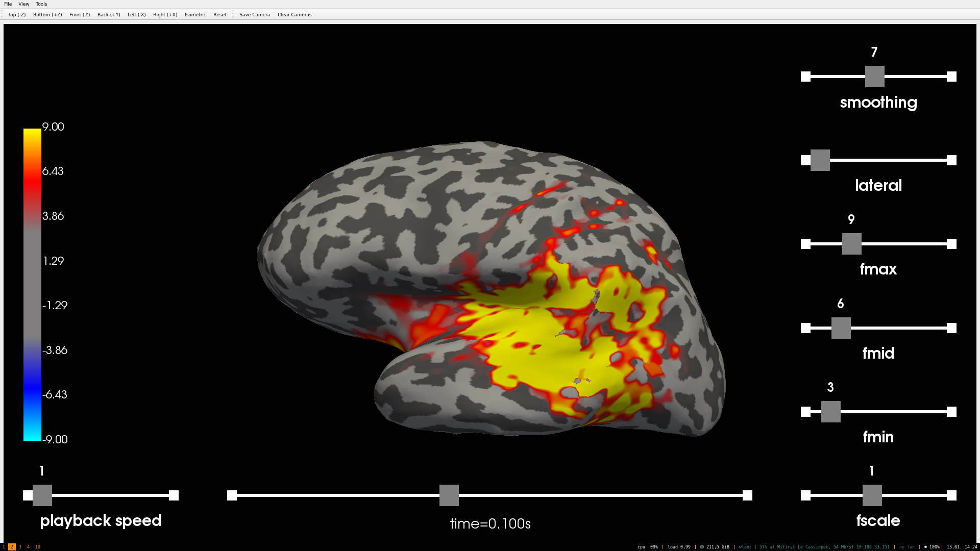This screenshot has width=980, height=551.
Task: Open the Tools menu
Action: coord(41,4)
